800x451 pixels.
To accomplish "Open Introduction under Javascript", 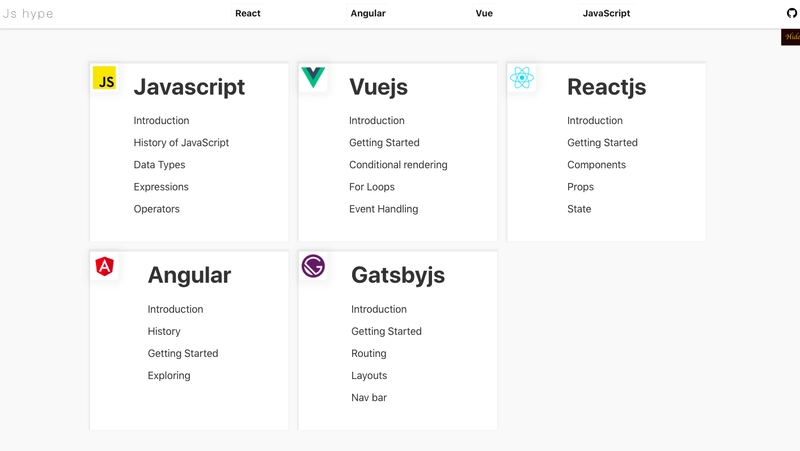I will point(161,120).
